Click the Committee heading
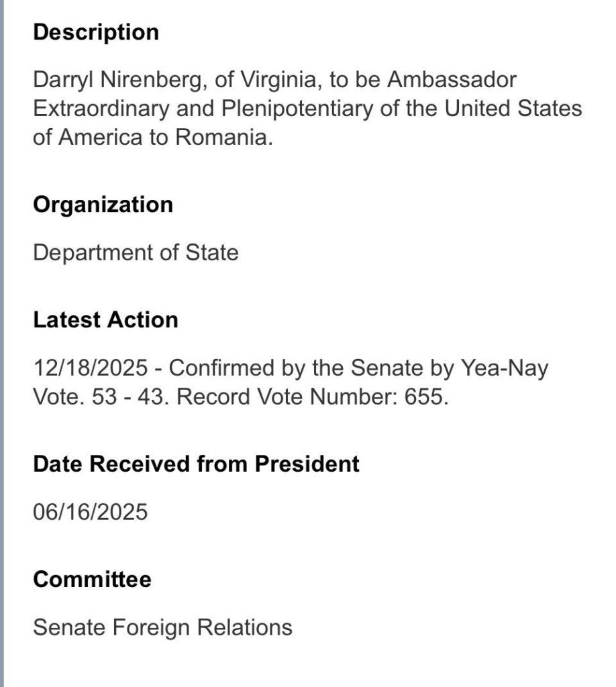Image resolution: width=616 pixels, height=687 pixels. point(92,579)
